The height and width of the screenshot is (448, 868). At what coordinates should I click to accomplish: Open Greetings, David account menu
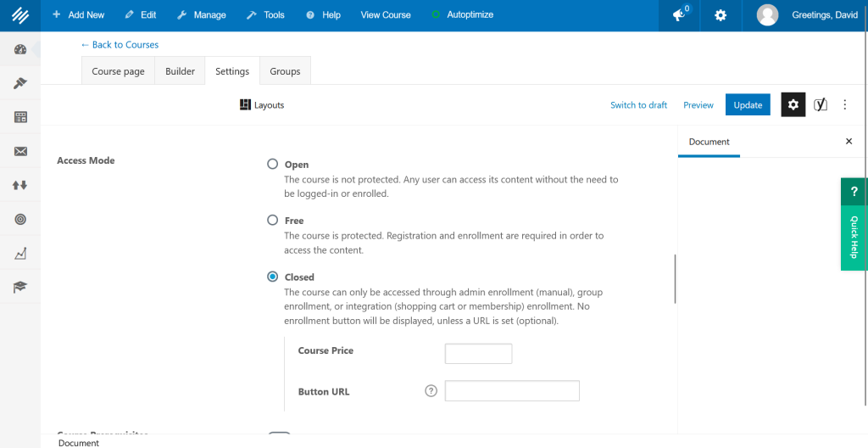click(825, 15)
